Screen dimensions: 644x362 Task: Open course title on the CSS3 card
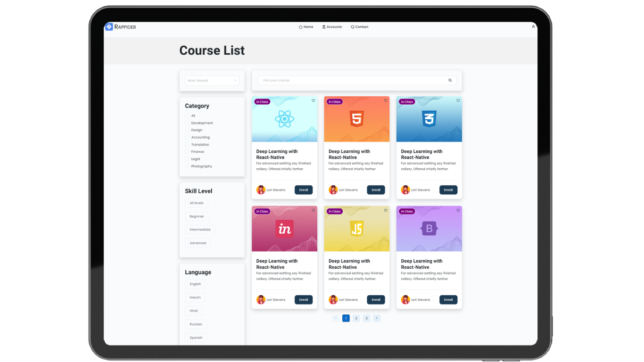(422, 155)
